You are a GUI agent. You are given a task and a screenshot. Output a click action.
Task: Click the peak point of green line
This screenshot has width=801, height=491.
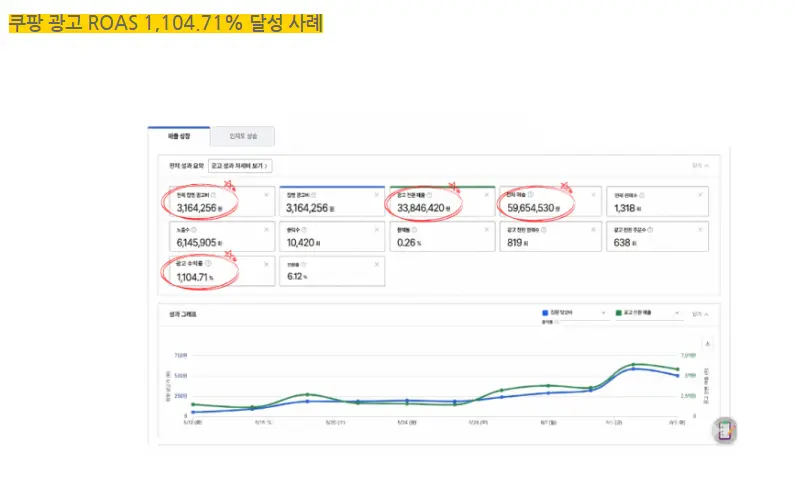click(x=633, y=365)
